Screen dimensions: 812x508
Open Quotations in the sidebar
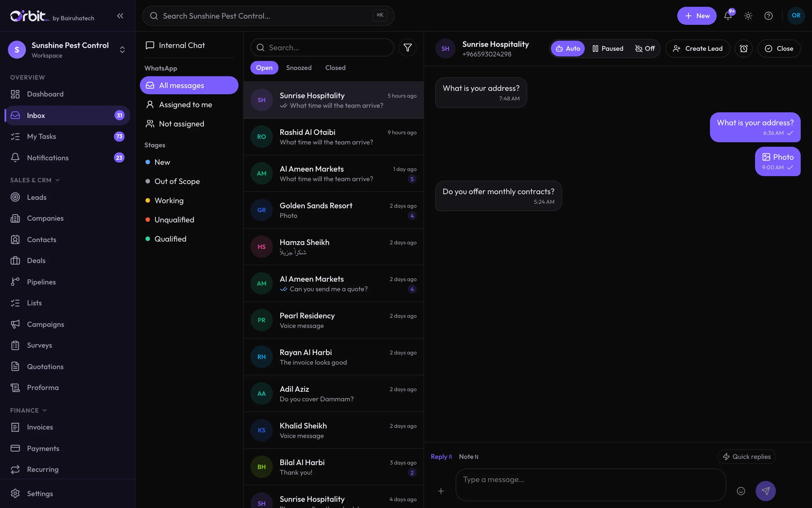pyautogui.click(x=67, y=367)
